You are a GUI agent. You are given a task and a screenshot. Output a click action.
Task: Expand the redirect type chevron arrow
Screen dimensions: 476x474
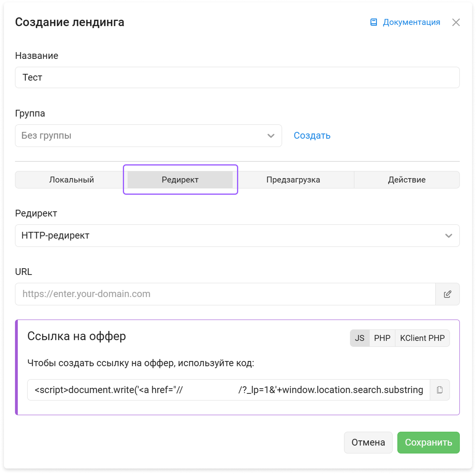tap(449, 235)
